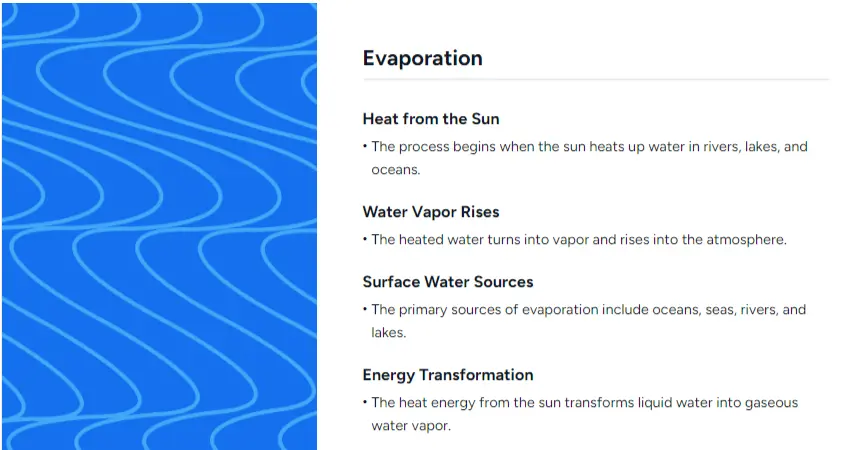Select the 'Heat from the Sun' heading
The width and height of the screenshot is (864, 450).
pyautogui.click(x=430, y=119)
